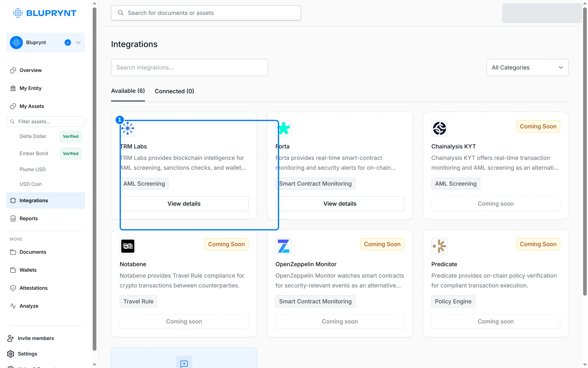Click the search icon in the top bar

pos(121,13)
